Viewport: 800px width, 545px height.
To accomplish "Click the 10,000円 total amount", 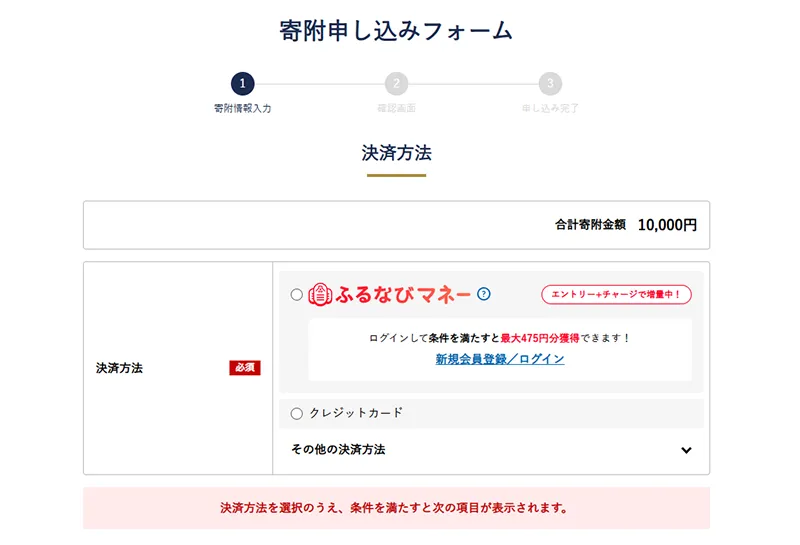I will (667, 225).
